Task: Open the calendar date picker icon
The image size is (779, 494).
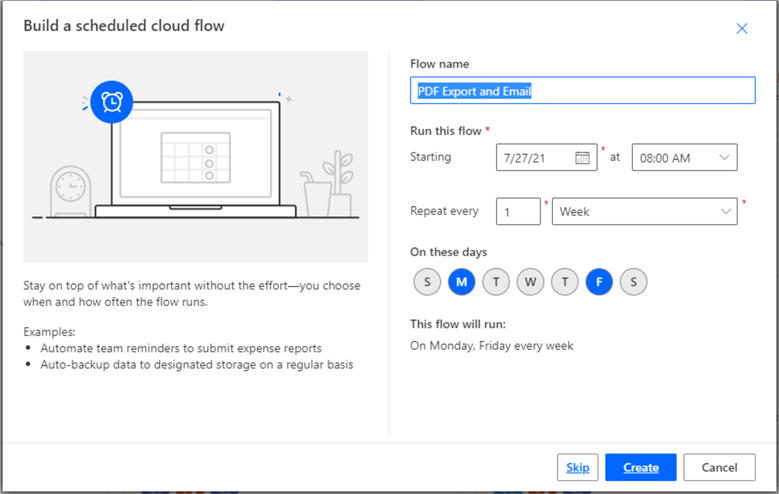Action: [x=582, y=157]
